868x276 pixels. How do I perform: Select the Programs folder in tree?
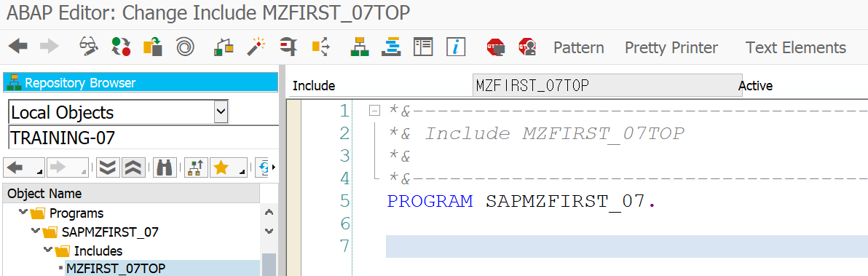[x=76, y=213]
